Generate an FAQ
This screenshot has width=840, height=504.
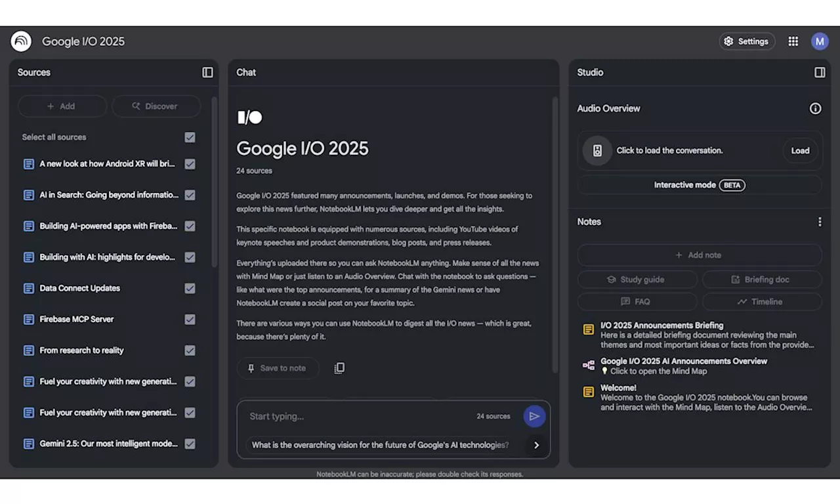click(x=637, y=302)
